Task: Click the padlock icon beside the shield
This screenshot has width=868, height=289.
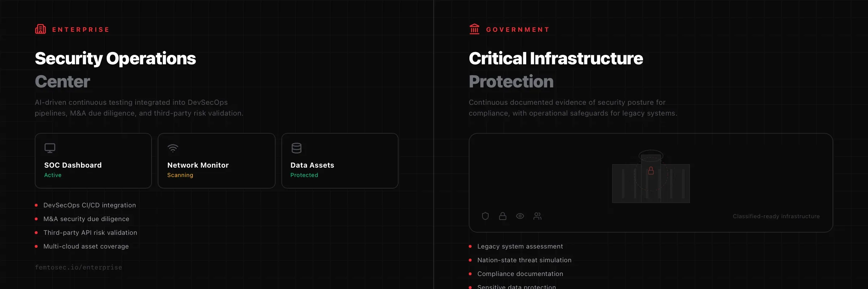Action: [x=503, y=216]
